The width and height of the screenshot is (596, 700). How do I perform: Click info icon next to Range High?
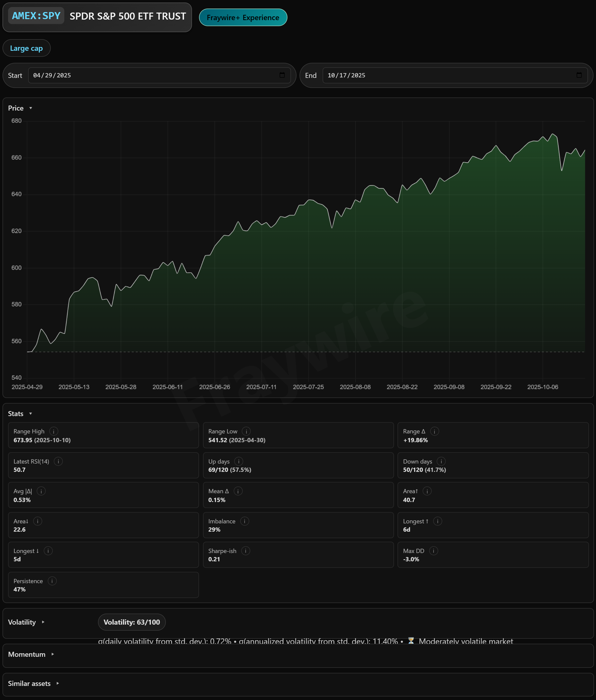point(54,431)
